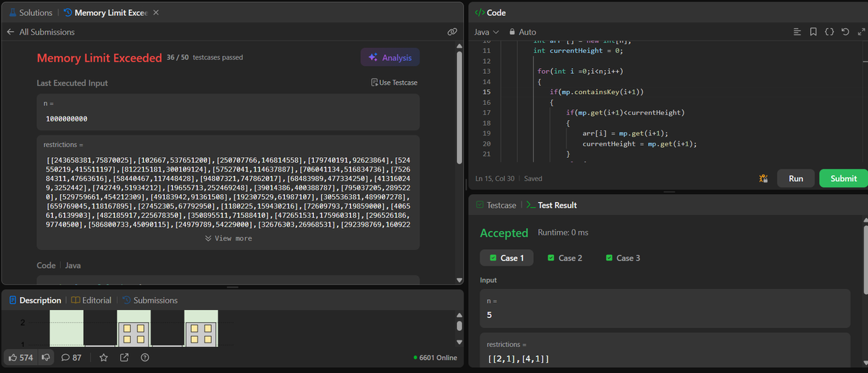The width and height of the screenshot is (868, 373).
Task: Click the submission panel vertical scrollbar
Action: [x=459, y=109]
